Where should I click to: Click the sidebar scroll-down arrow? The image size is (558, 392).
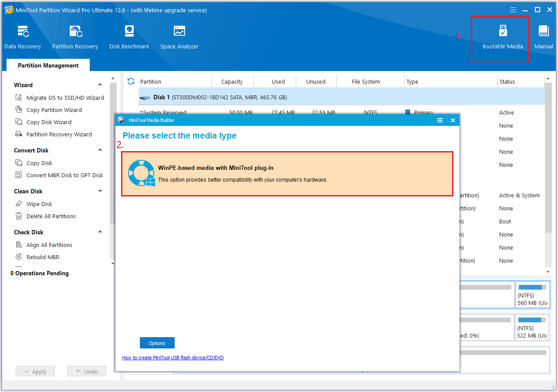pos(112,263)
